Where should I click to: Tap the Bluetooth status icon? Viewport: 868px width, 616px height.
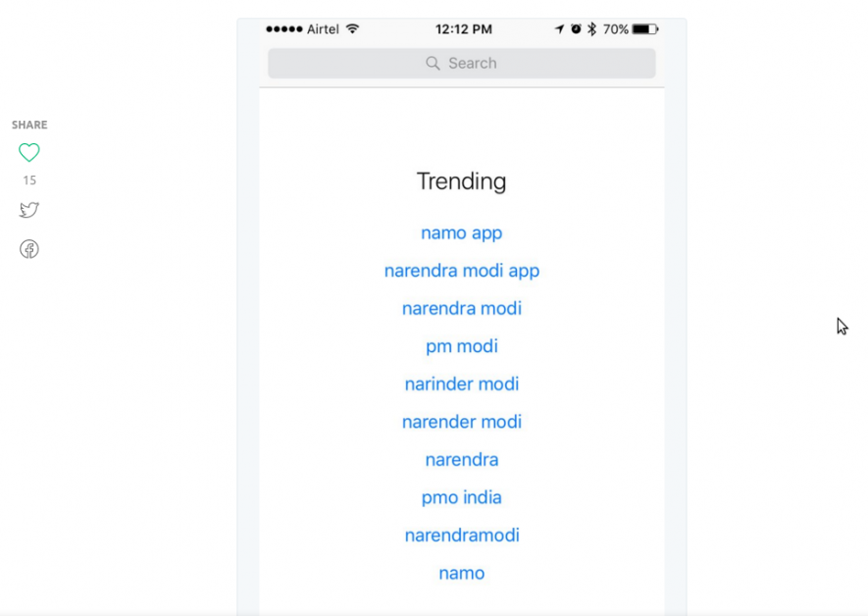(591, 29)
